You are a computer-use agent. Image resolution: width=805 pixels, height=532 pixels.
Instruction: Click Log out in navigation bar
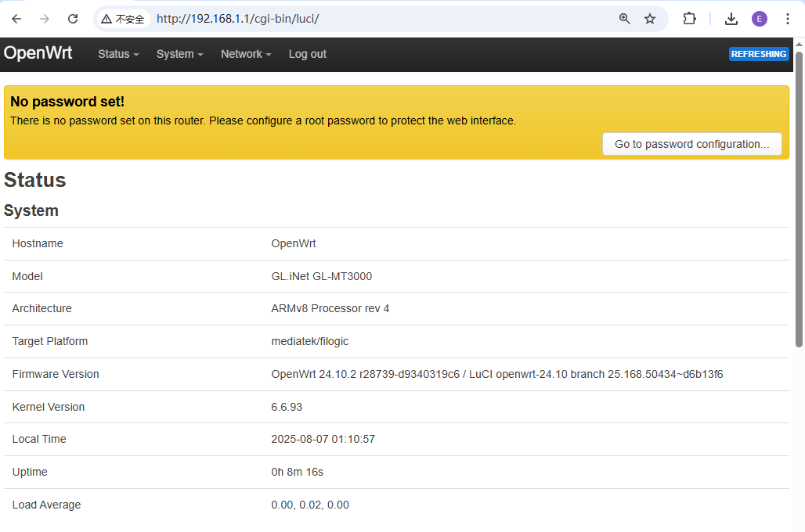pos(307,54)
